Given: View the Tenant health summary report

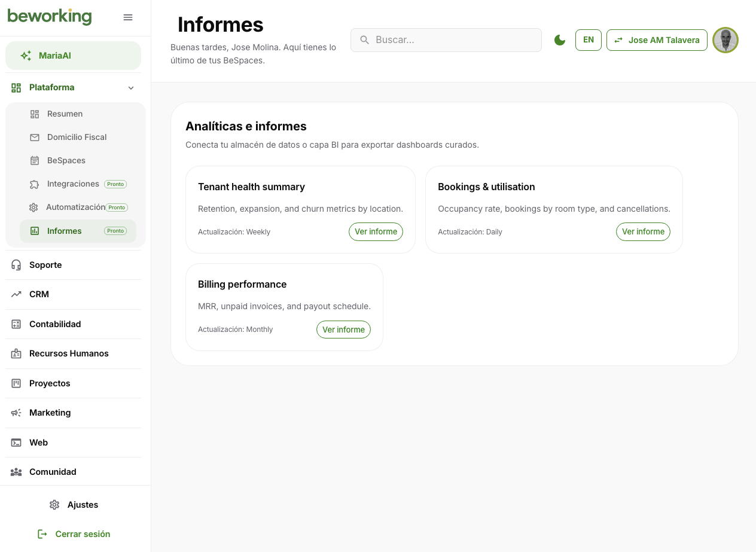Looking at the screenshot, I should [x=376, y=231].
